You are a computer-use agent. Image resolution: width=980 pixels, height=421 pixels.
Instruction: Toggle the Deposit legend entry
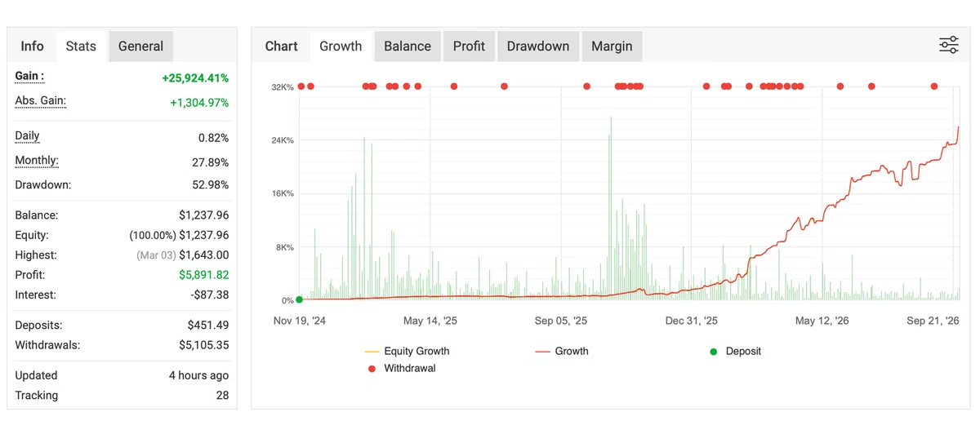coord(735,351)
